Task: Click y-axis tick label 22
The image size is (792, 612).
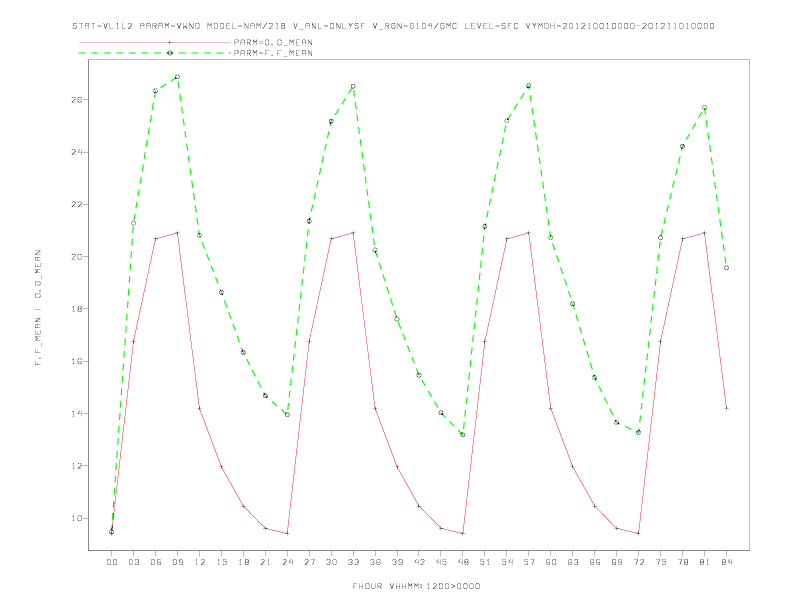Action: point(76,205)
